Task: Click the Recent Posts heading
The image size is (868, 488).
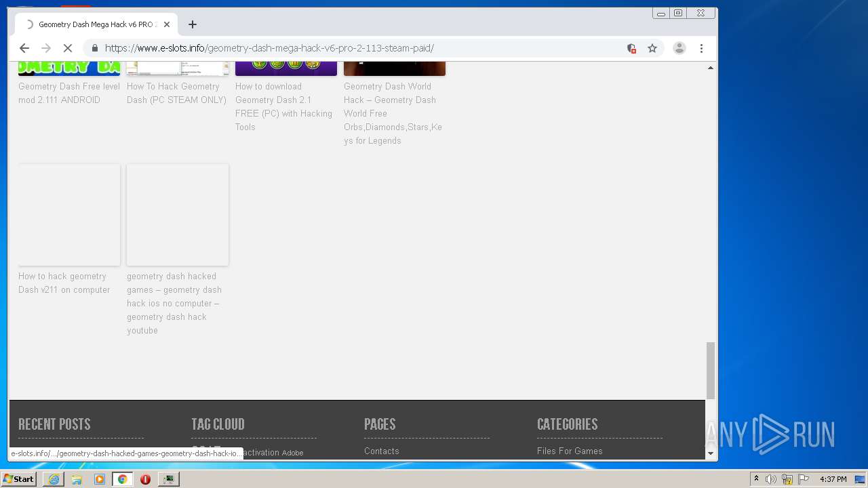Action: (54, 424)
